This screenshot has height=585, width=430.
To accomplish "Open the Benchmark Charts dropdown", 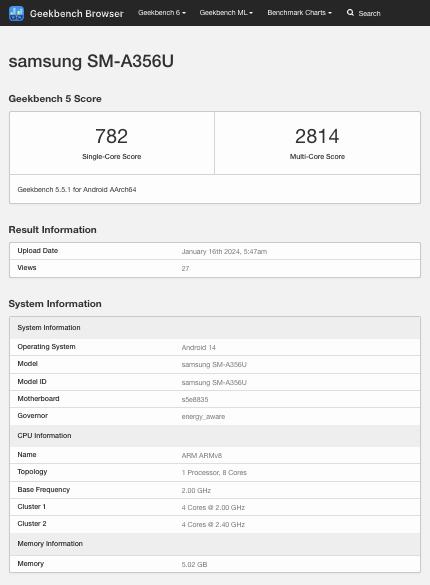I will [x=299, y=13].
